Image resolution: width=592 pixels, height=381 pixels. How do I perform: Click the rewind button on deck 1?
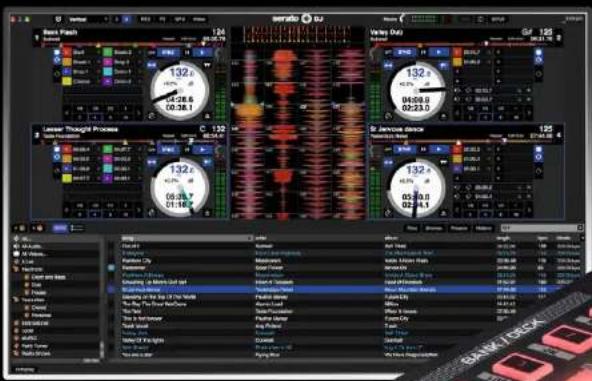click(x=152, y=65)
